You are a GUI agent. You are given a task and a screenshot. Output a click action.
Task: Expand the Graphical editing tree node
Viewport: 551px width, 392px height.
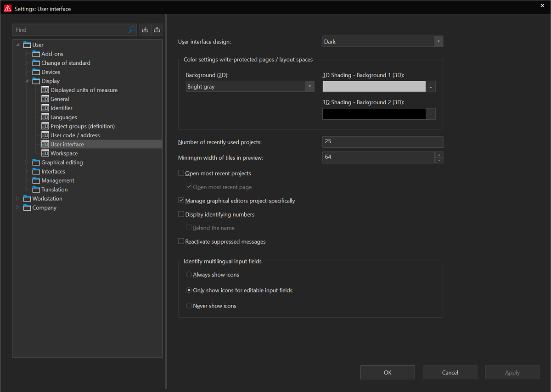click(26, 162)
